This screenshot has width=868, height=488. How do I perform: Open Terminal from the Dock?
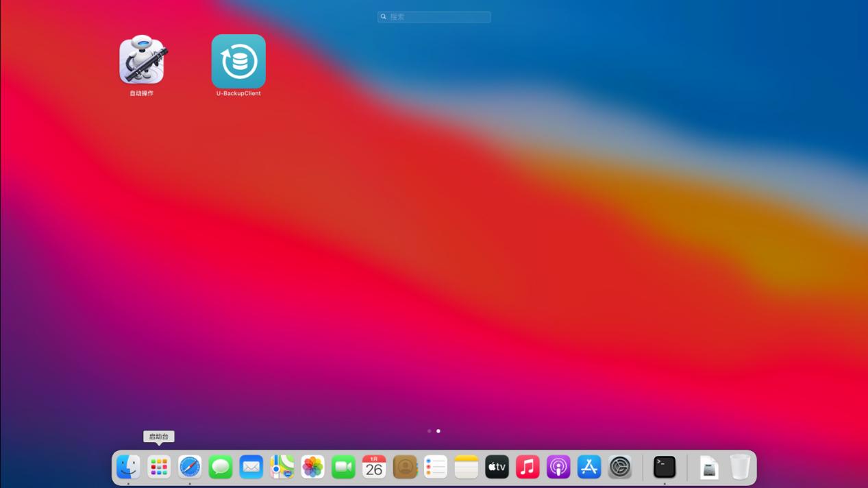[664, 467]
